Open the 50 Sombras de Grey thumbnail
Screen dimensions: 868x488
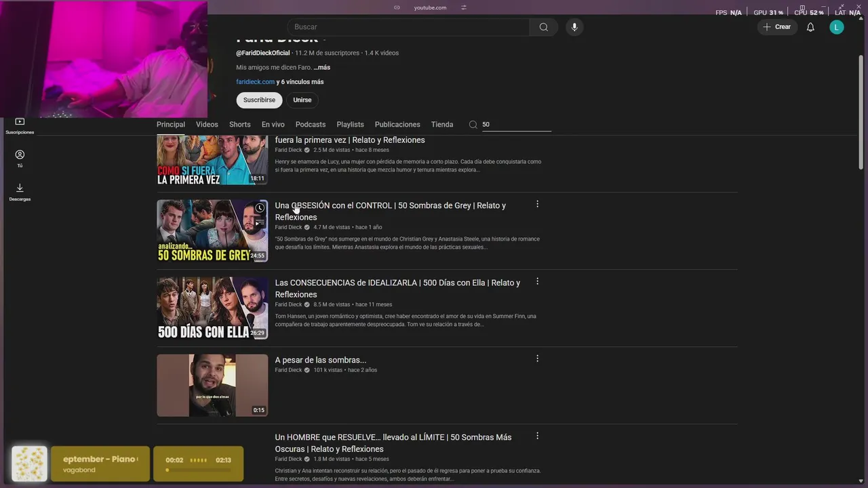click(x=212, y=230)
